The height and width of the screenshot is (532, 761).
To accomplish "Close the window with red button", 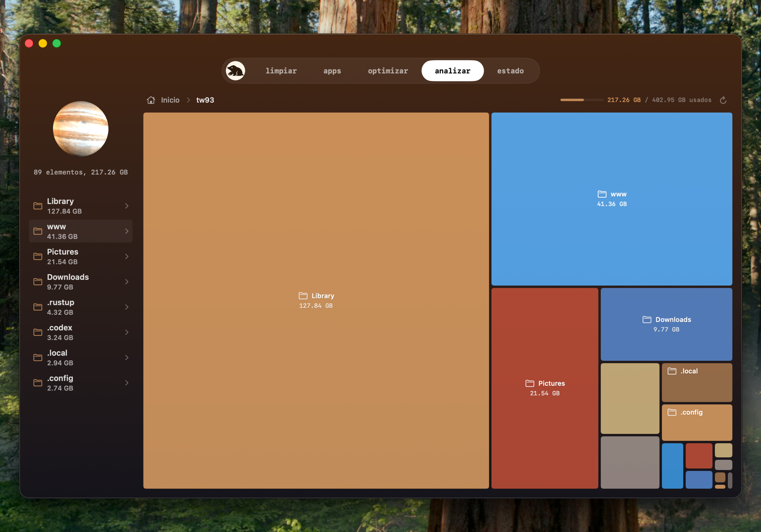I will pos(29,43).
